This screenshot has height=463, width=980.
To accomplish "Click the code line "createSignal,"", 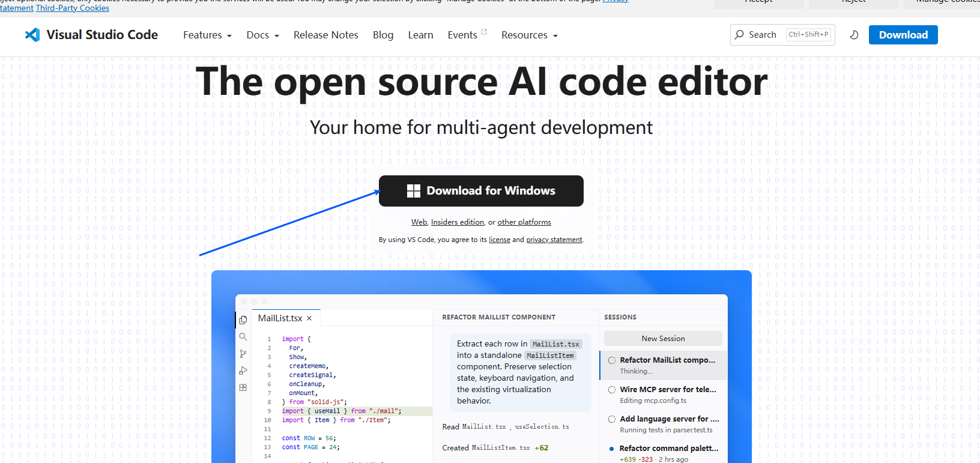I will point(312,375).
